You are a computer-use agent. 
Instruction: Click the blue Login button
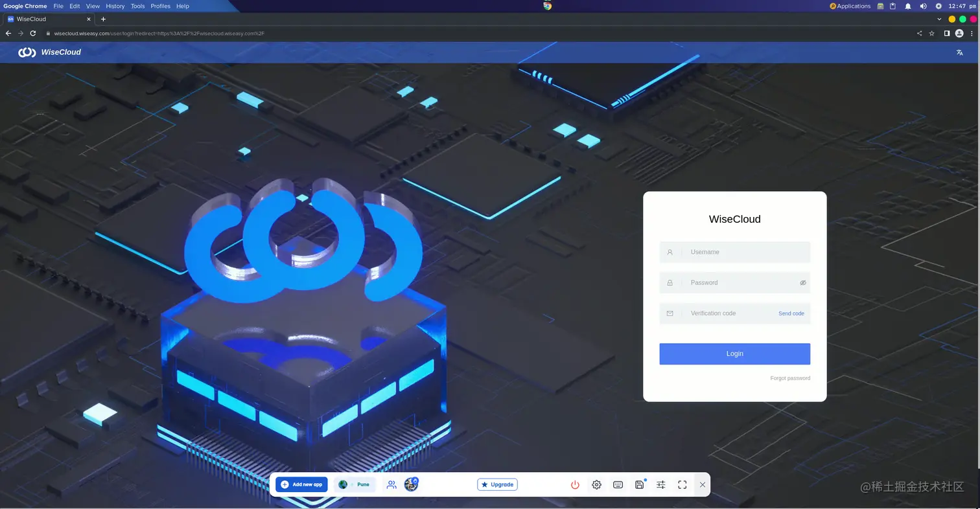(735, 354)
